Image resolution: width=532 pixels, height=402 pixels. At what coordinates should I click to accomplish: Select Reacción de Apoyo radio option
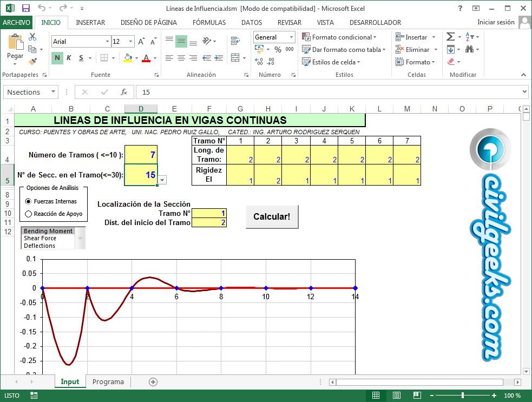(29, 214)
